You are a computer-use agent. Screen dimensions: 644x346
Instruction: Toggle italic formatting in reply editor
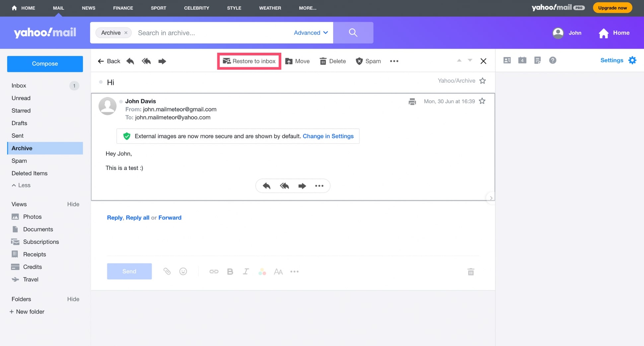[x=246, y=272]
